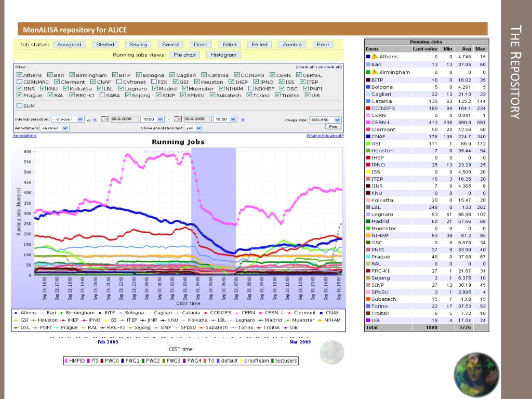Click the NIHAM color swatch in table
The width and height of the screenshot is (532, 399).
tap(368, 235)
